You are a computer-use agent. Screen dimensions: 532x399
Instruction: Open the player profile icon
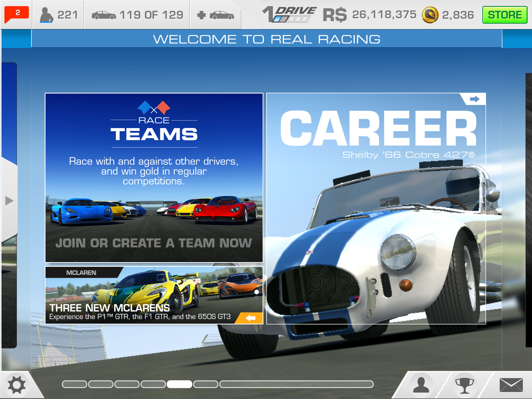(421, 385)
